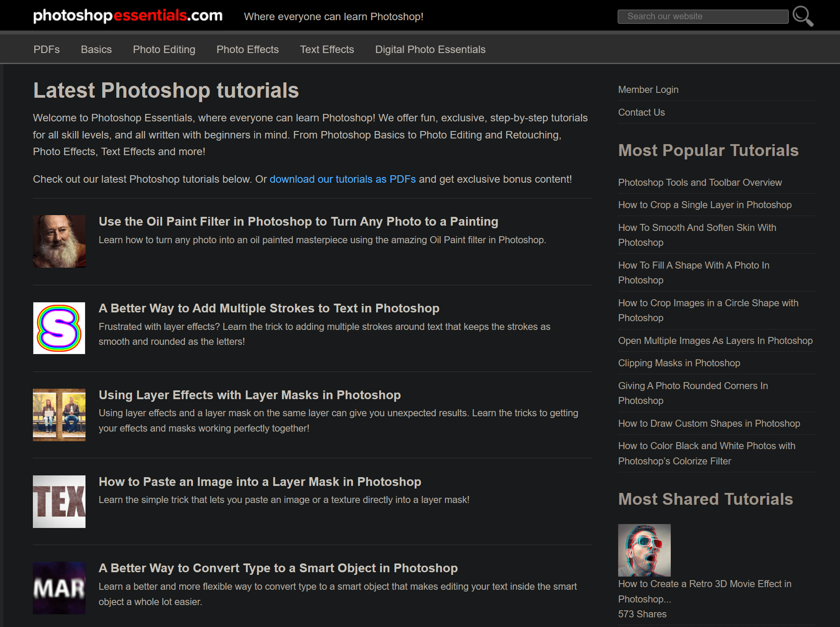Open the PDFs menu item

point(46,50)
